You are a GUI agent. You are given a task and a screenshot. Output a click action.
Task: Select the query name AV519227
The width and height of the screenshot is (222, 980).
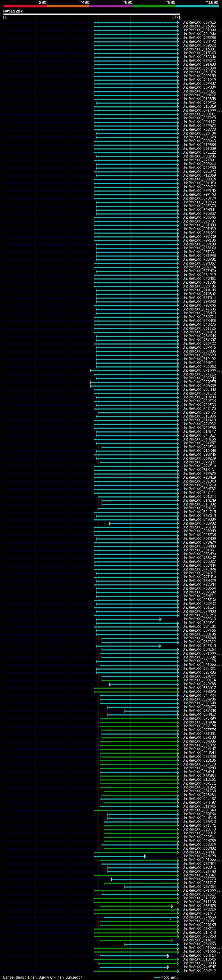click(13, 11)
